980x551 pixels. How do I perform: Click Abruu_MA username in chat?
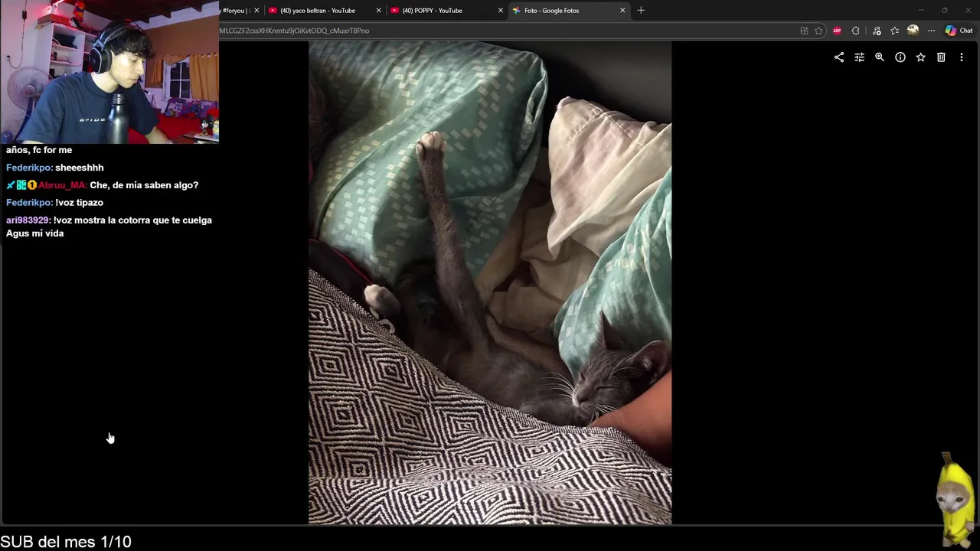pos(63,185)
